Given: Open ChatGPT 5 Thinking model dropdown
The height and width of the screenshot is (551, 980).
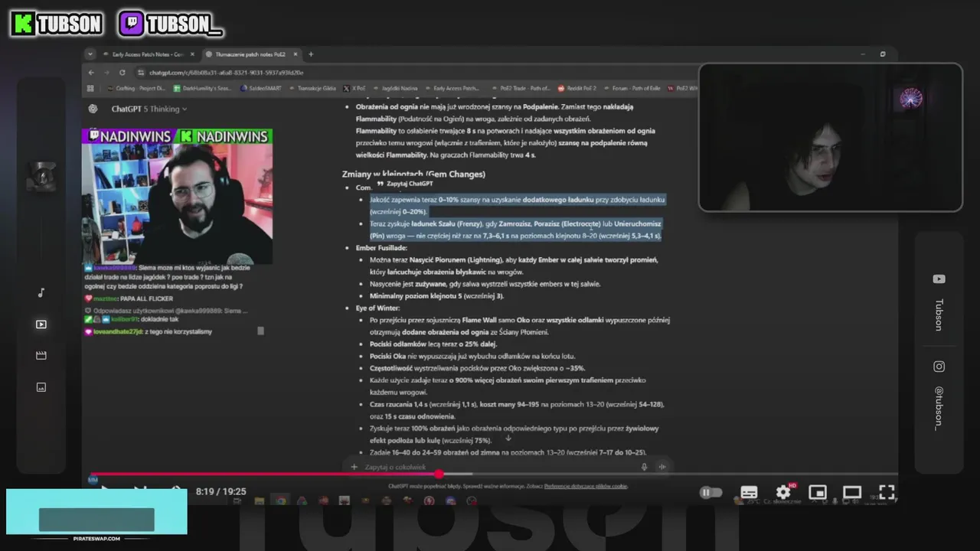Looking at the screenshot, I should point(149,109).
